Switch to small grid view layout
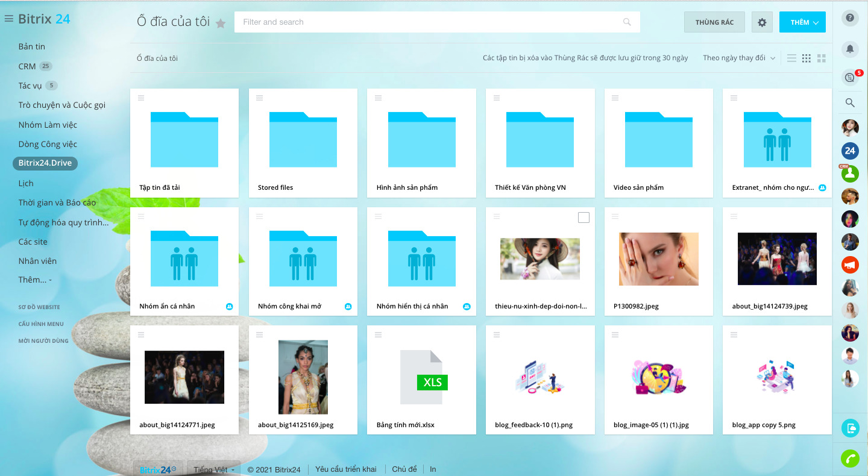The image size is (868, 476). (807, 58)
